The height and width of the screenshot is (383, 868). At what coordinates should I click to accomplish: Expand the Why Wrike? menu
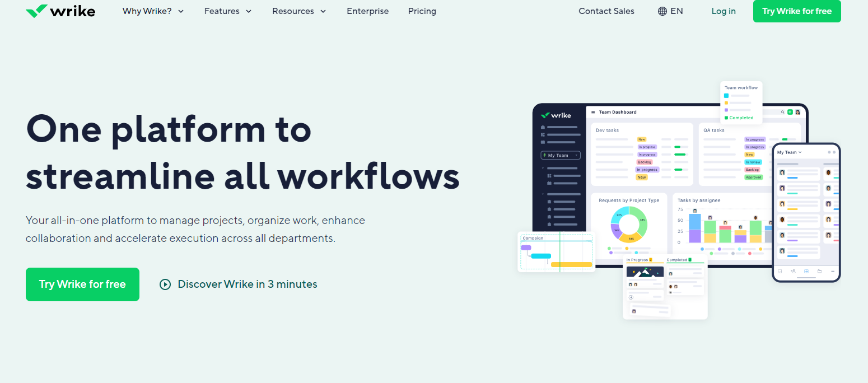[153, 11]
